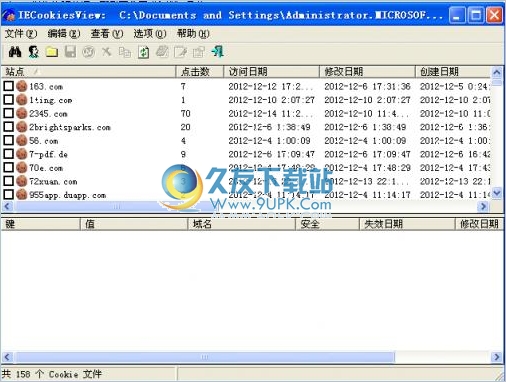Click the 安全 column header
Screen dimensions: 506x382
click(328, 224)
